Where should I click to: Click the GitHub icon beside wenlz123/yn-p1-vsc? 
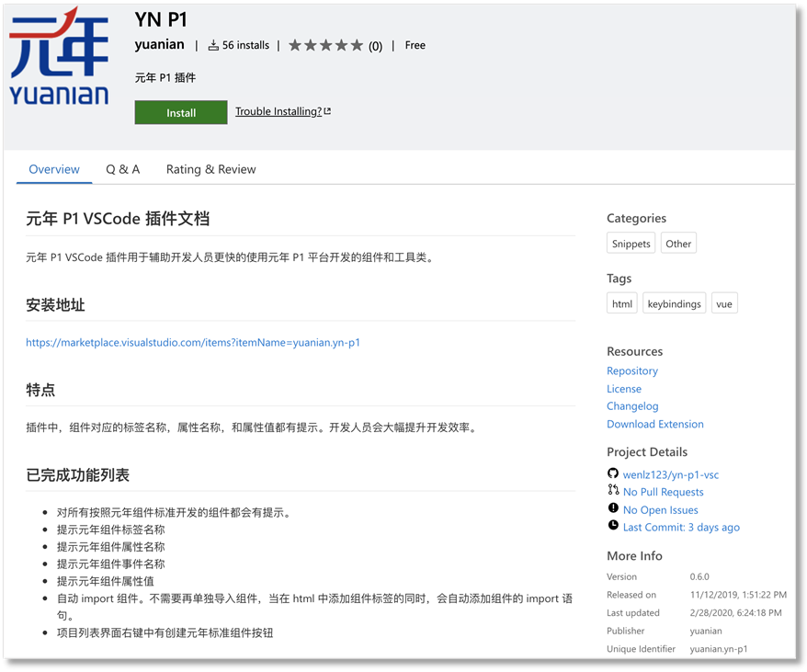click(x=611, y=473)
